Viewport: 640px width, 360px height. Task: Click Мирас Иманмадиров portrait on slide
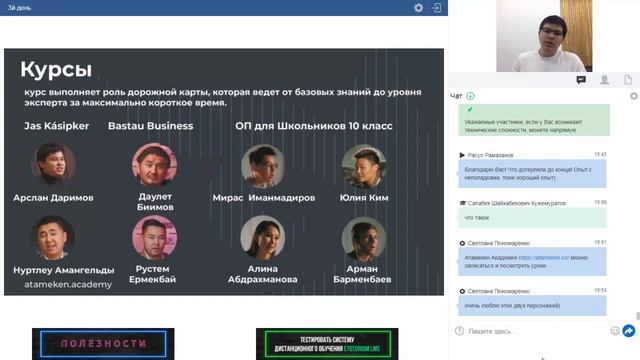coord(262,166)
